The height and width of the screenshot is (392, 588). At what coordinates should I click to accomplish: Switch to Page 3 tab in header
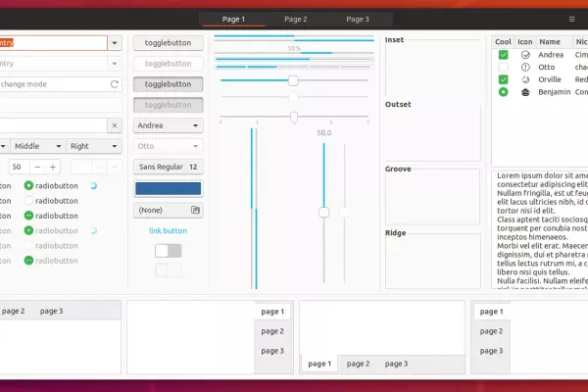click(x=358, y=20)
